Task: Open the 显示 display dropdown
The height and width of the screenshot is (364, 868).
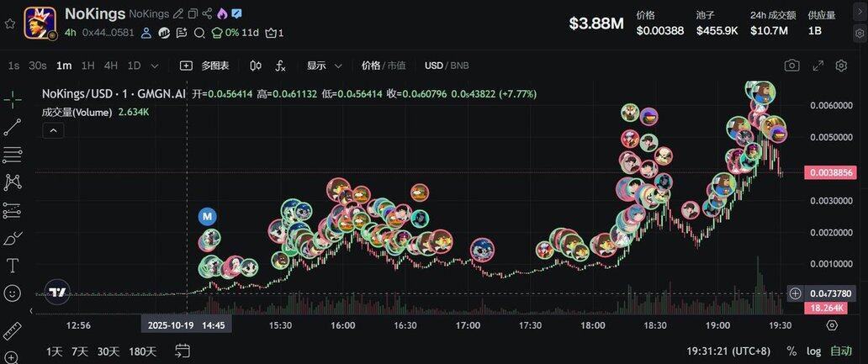Action: (x=325, y=66)
